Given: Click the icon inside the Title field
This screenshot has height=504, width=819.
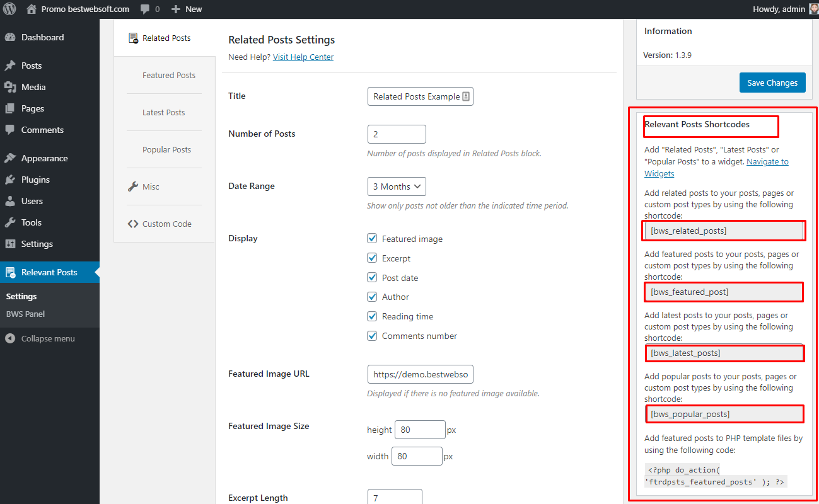Looking at the screenshot, I should pyautogui.click(x=466, y=96).
